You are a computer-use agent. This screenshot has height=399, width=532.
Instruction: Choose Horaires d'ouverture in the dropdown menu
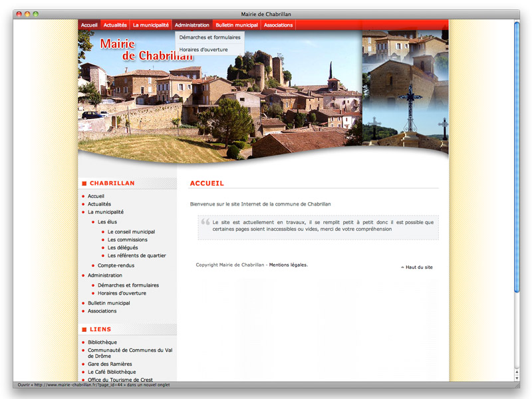[203, 49]
